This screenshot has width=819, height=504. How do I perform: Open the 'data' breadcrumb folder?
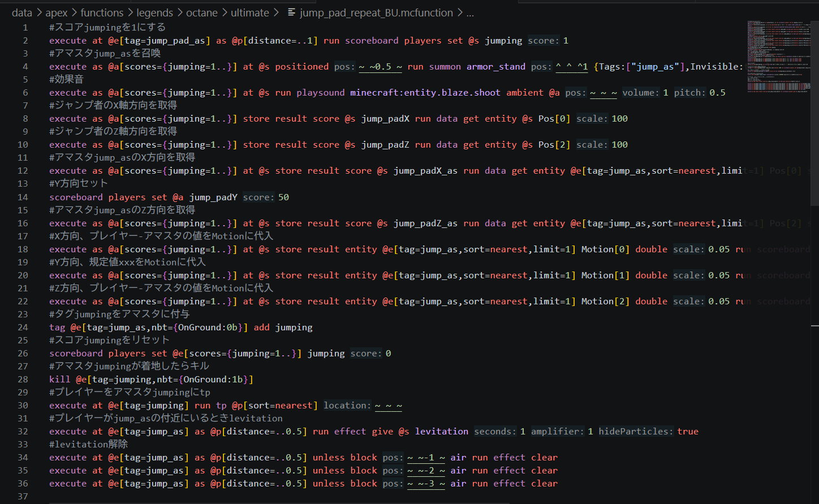click(x=22, y=12)
